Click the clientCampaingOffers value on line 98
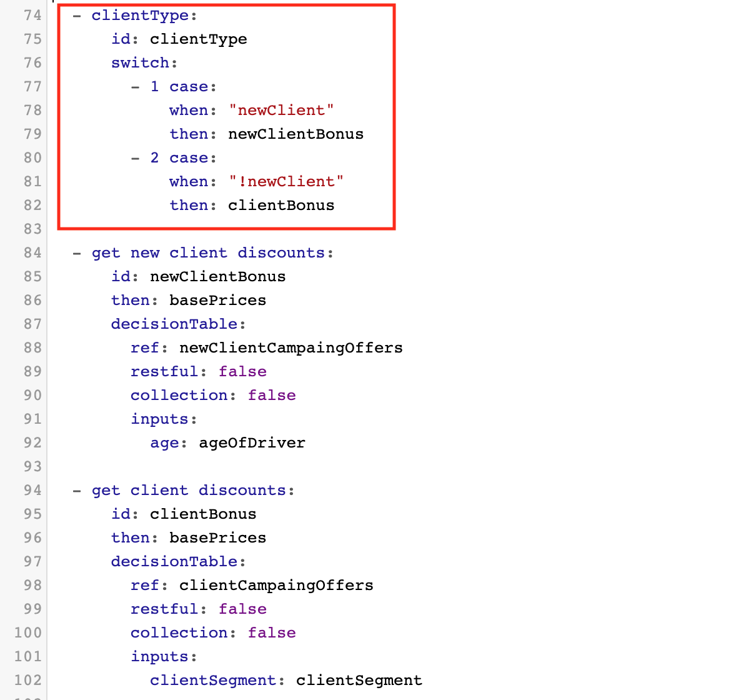The height and width of the screenshot is (700, 731). click(x=276, y=585)
